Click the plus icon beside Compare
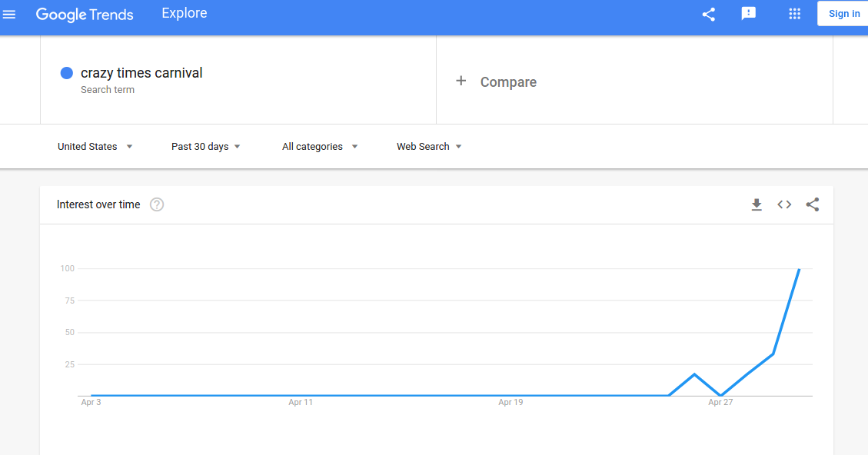The image size is (868, 455). click(461, 81)
